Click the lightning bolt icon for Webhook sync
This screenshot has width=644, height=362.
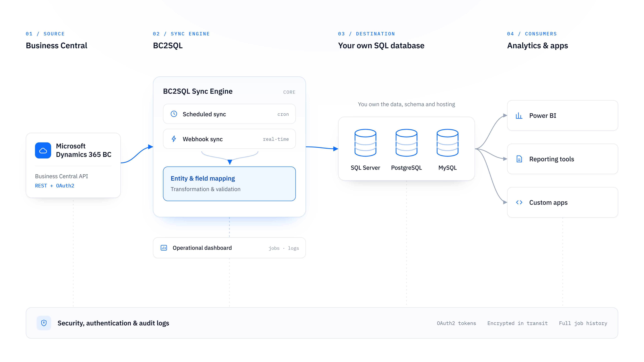coord(174,139)
